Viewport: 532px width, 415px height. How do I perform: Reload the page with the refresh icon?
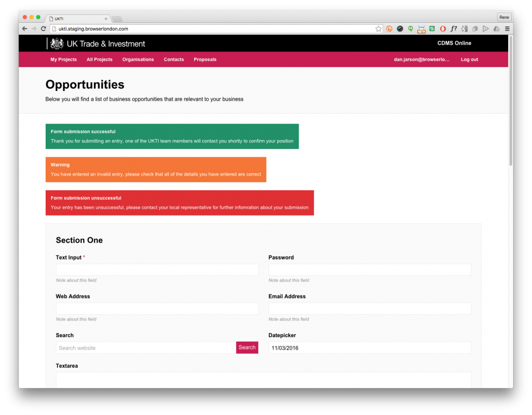[x=44, y=29]
